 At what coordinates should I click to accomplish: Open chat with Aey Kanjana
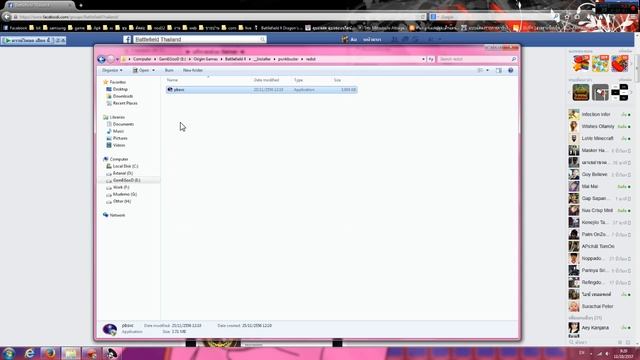[600, 328]
